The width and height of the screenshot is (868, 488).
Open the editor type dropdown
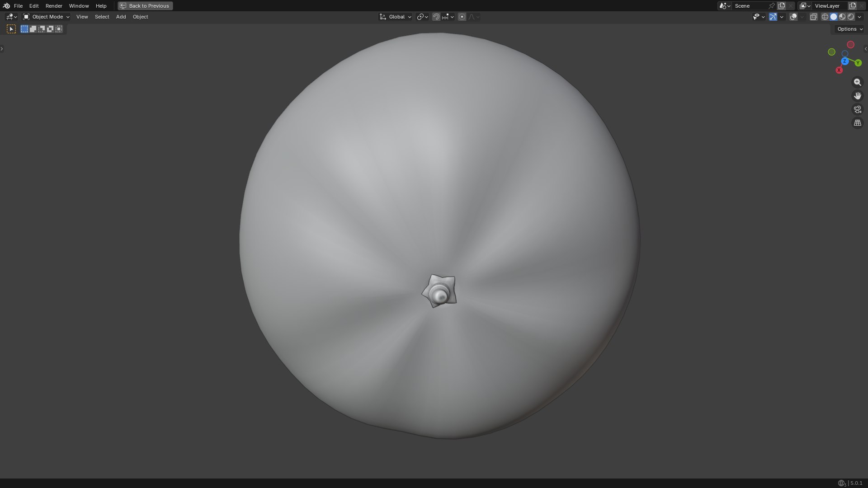(11, 17)
